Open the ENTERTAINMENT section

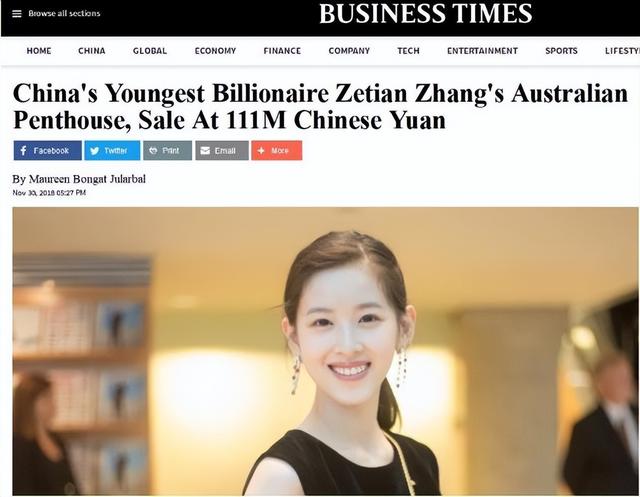[x=482, y=51]
